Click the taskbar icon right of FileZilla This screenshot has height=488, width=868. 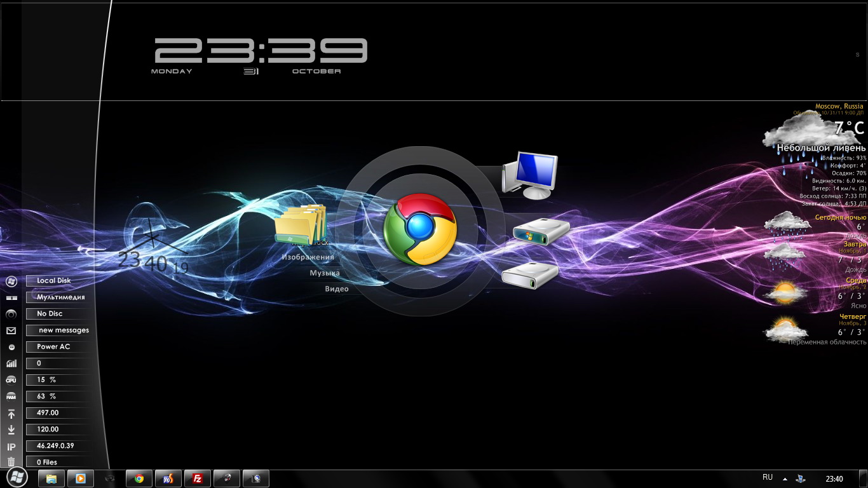[227, 478]
